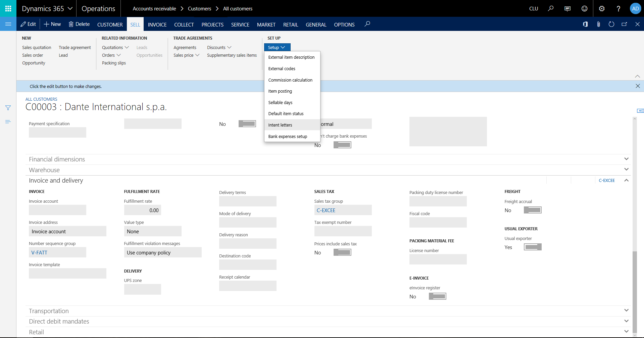Click the Edit pencil button
The height and width of the screenshot is (338, 644).
28,24
